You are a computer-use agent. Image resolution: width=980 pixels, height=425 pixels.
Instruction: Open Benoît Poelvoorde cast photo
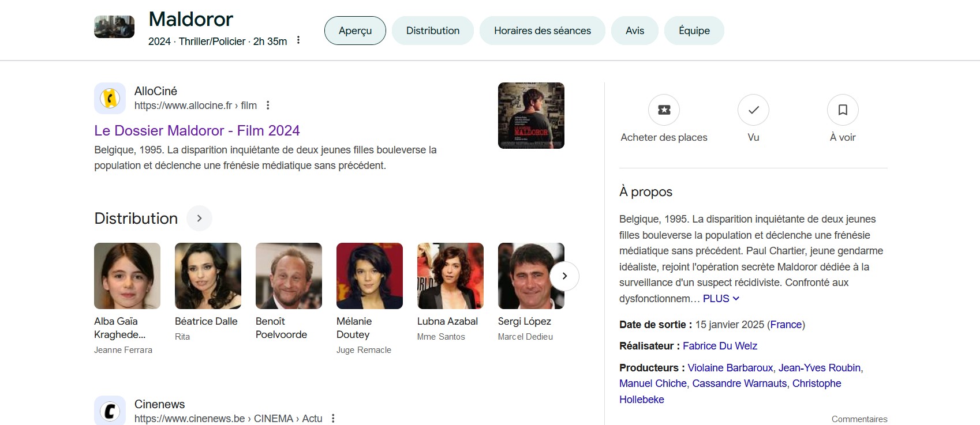tap(289, 276)
